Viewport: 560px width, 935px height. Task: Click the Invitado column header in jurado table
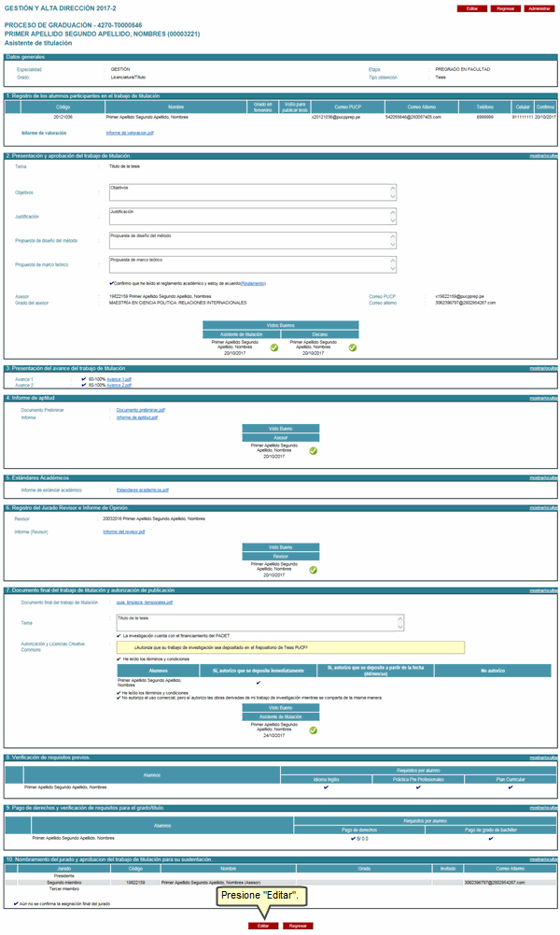[448, 869]
